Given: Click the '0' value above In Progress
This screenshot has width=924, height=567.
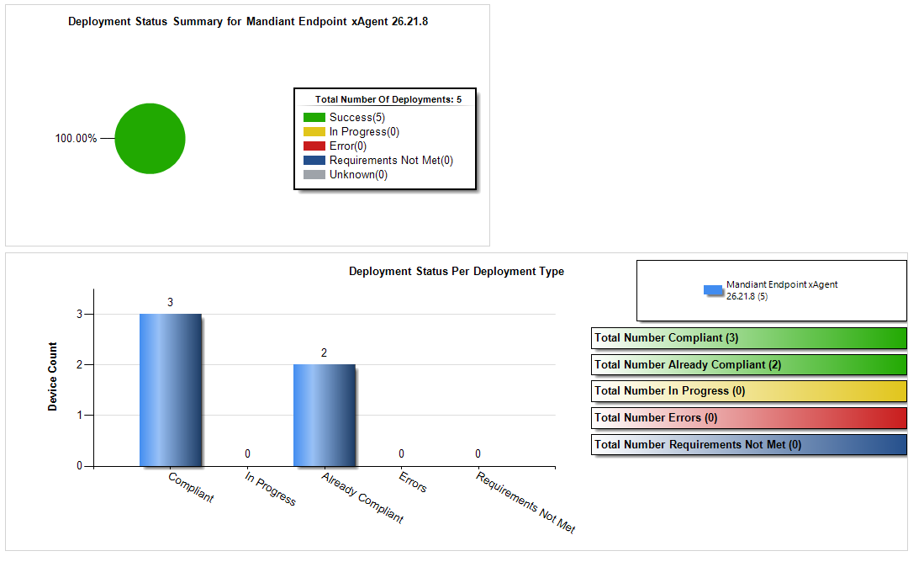Looking at the screenshot, I should point(247,453).
